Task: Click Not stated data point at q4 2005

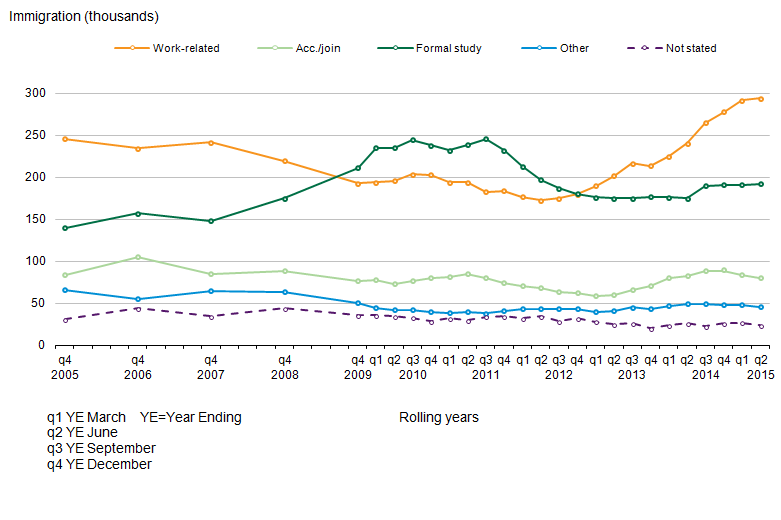Action: [x=65, y=319]
